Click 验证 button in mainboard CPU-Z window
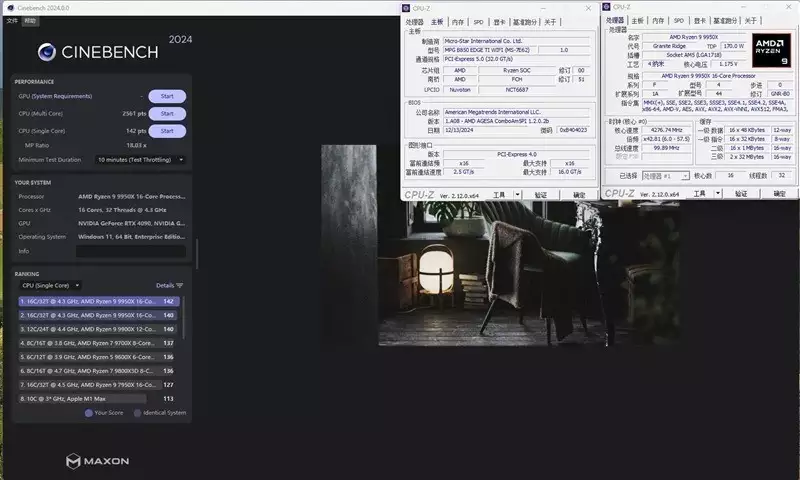 tap(541, 195)
